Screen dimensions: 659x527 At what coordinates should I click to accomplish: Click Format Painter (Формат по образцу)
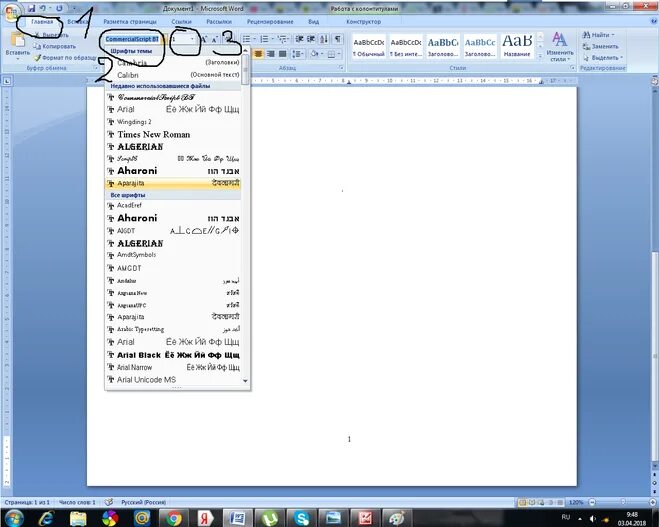(x=65, y=58)
